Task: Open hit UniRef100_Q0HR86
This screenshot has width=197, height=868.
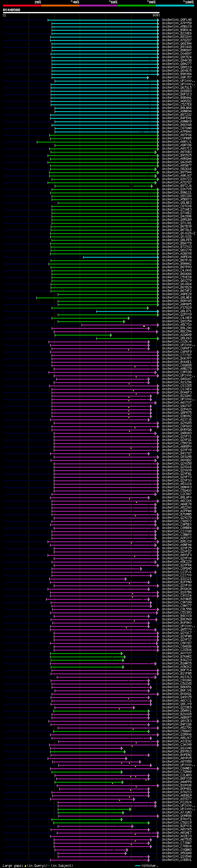Action: [x=177, y=816]
